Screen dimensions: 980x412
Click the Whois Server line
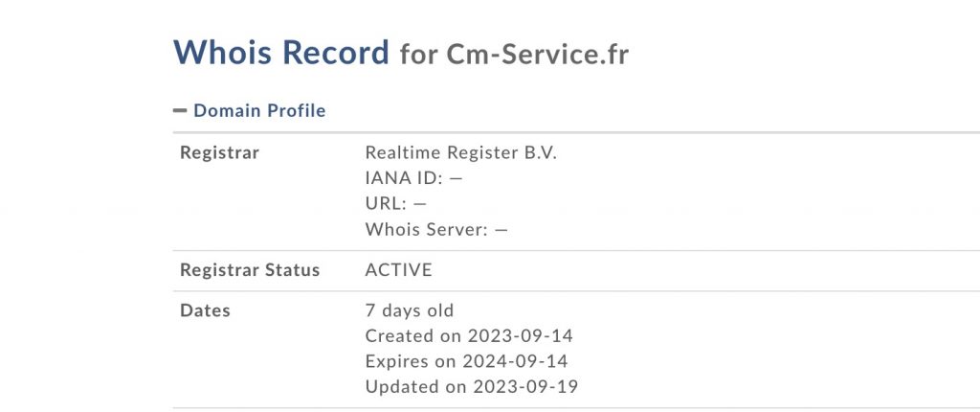click(436, 230)
